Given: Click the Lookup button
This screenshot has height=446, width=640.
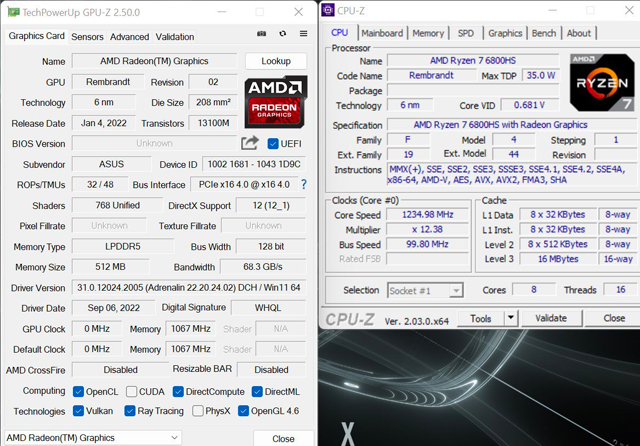Looking at the screenshot, I should (x=275, y=61).
